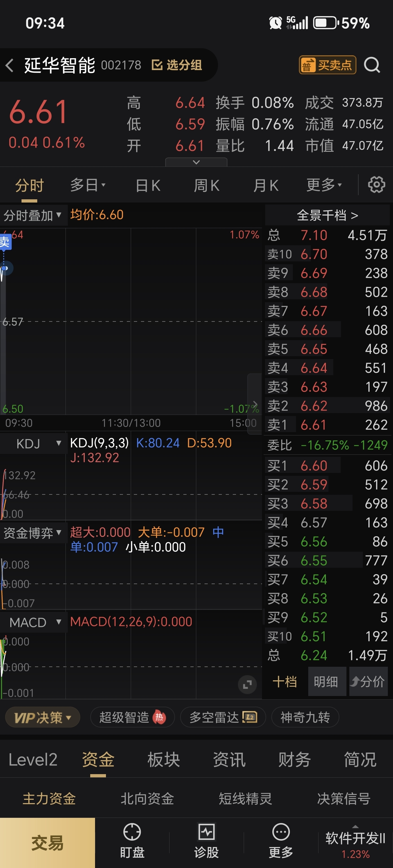Switch to 资金 tab
This screenshot has width=393, height=868.
pyautogui.click(x=98, y=760)
